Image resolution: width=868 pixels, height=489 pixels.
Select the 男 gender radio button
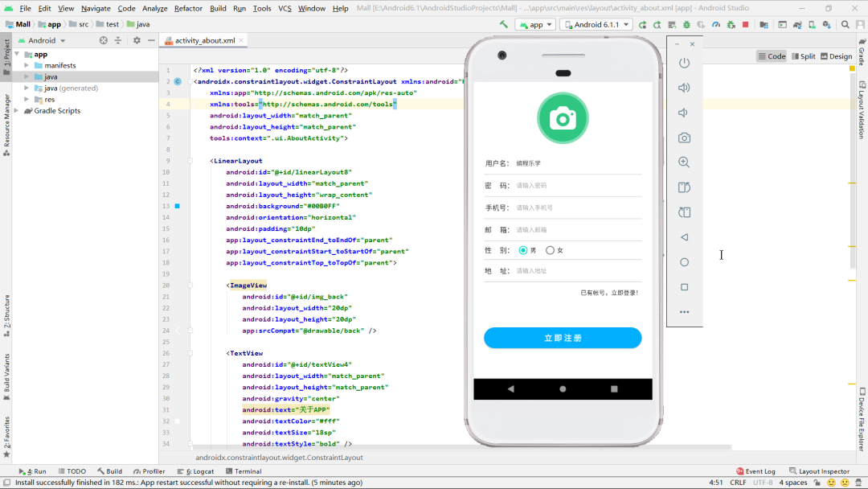[x=522, y=250]
